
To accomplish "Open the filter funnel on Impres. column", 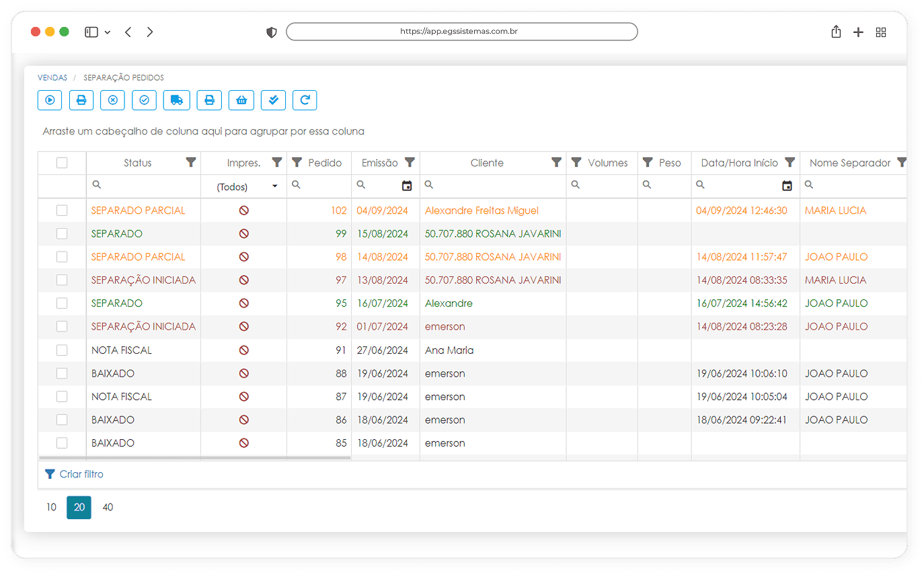I will click(276, 162).
